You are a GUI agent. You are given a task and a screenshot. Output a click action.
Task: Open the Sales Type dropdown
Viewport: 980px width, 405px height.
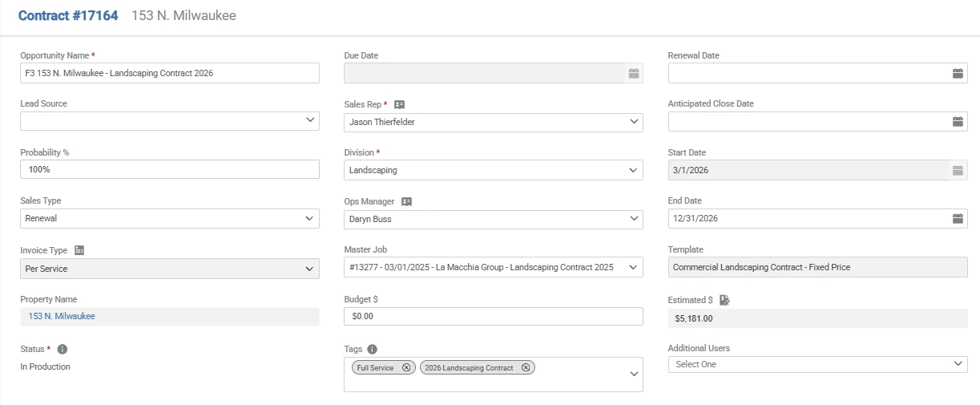pos(310,218)
